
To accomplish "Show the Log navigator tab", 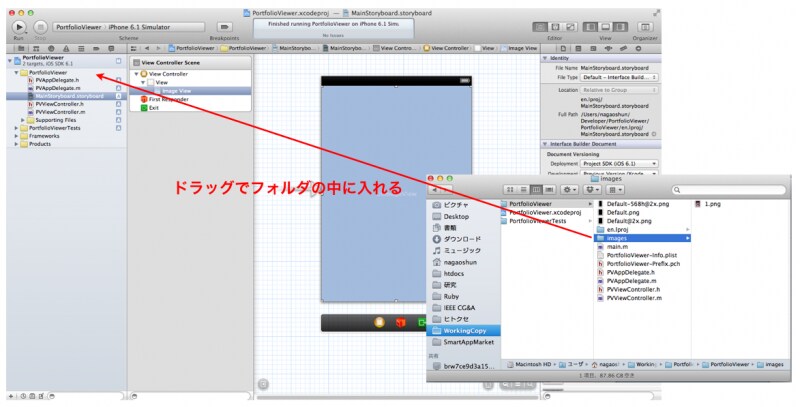I will coord(111,48).
